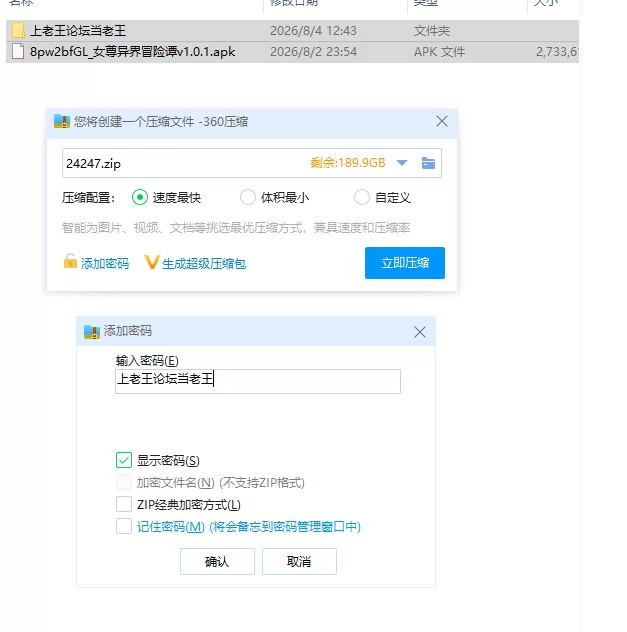Untick the 显示密码(S) checkbox
The height and width of the screenshot is (632, 627).
click(x=124, y=460)
